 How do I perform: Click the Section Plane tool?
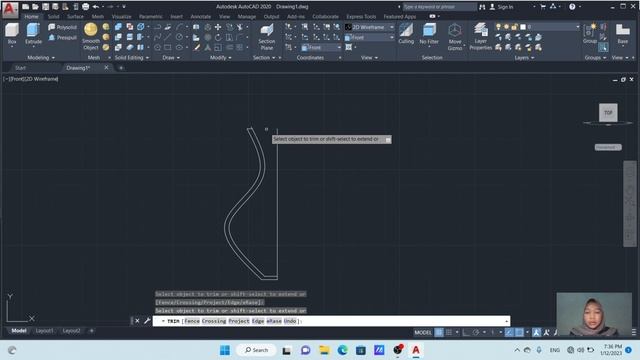[267, 37]
